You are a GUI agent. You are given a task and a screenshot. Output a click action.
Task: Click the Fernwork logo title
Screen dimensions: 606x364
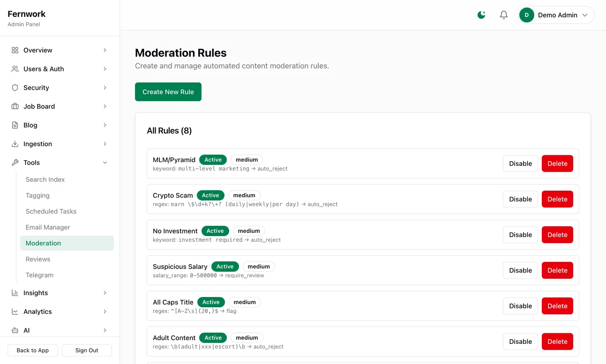click(x=27, y=14)
